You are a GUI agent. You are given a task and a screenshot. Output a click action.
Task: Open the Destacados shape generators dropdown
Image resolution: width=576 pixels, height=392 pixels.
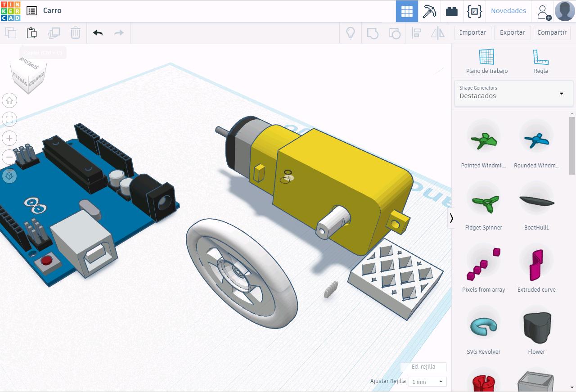pyautogui.click(x=513, y=93)
